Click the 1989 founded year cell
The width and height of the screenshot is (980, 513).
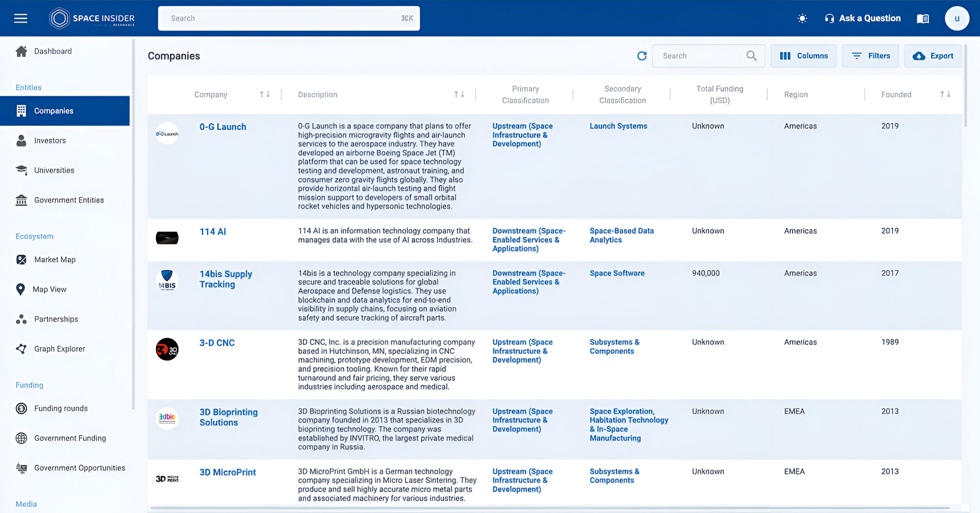pyautogui.click(x=890, y=342)
